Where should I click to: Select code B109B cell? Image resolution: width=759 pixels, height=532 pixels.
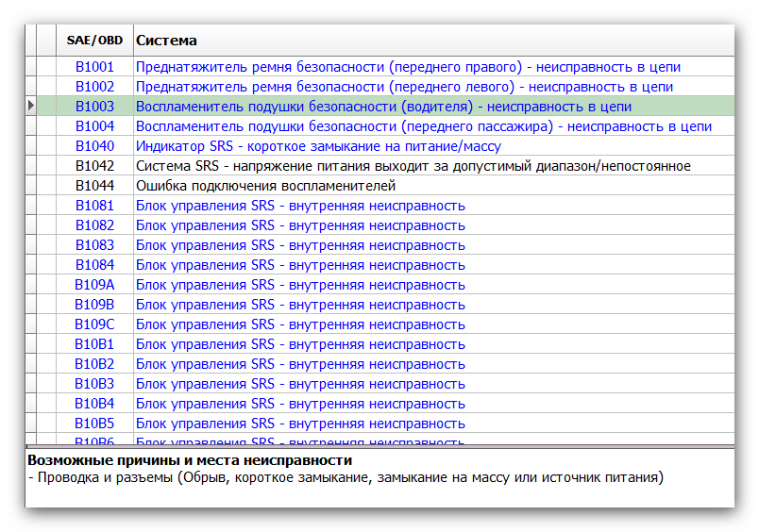[x=94, y=305]
